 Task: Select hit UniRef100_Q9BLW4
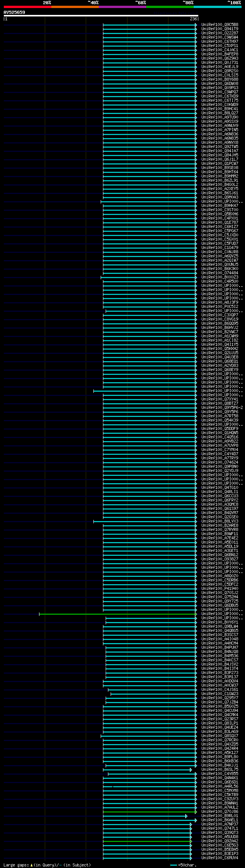pyautogui.click(x=220, y=627)
